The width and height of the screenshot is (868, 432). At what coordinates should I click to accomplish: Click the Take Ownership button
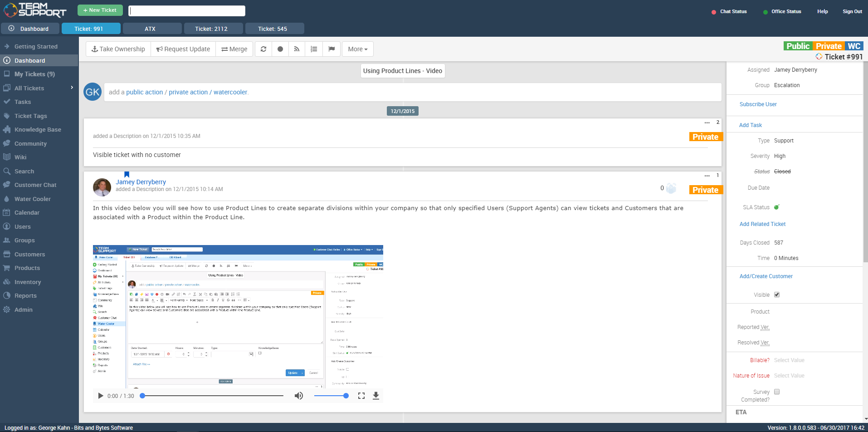point(118,49)
